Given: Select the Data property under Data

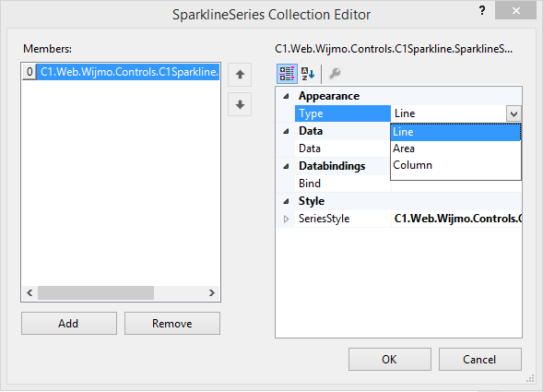Looking at the screenshot, I should (343, 148).
